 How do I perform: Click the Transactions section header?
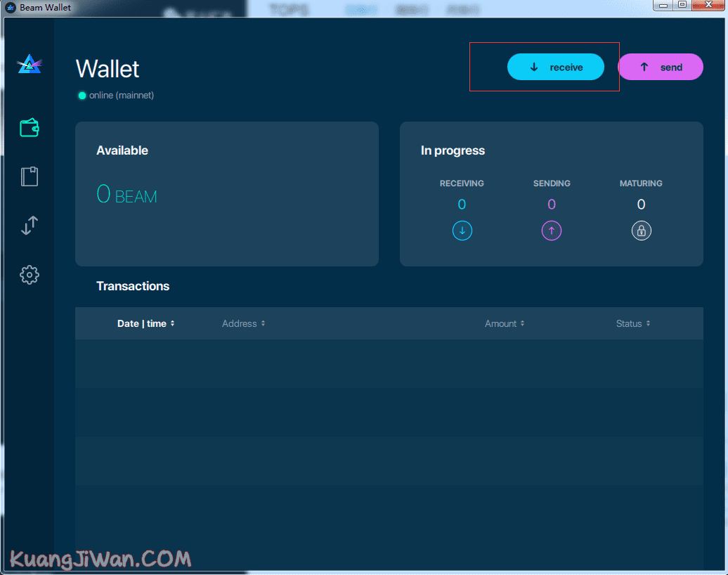133,286
